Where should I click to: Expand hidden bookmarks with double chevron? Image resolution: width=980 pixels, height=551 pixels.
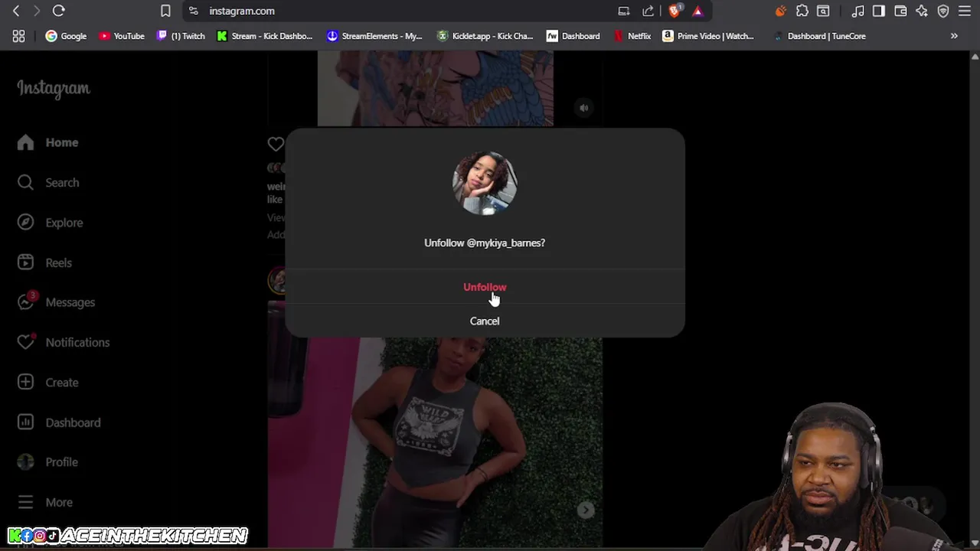coord(954,36)
